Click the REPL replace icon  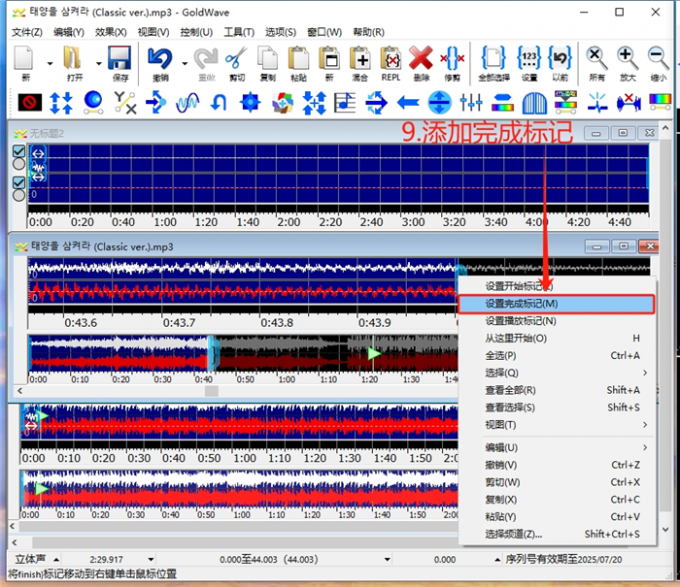click(391, 58)
